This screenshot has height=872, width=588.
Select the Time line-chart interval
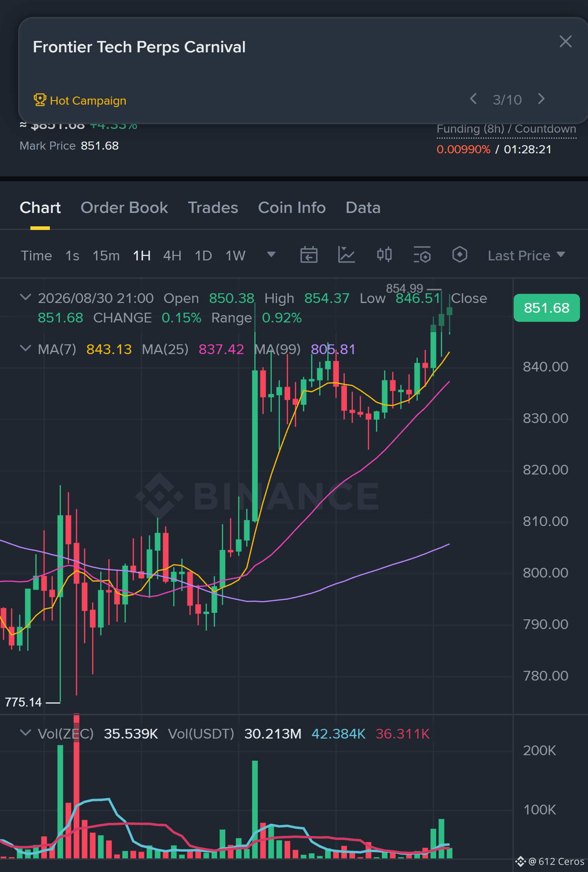coord(36,256)
